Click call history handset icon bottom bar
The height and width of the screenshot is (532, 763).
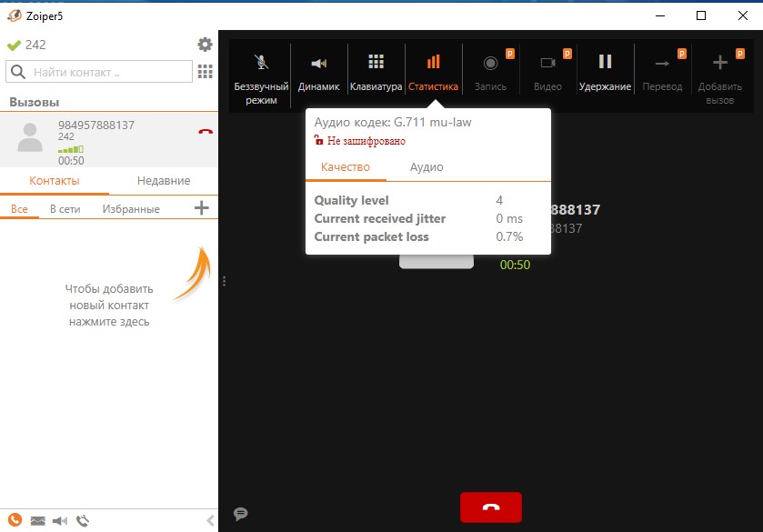coord(83,521)
